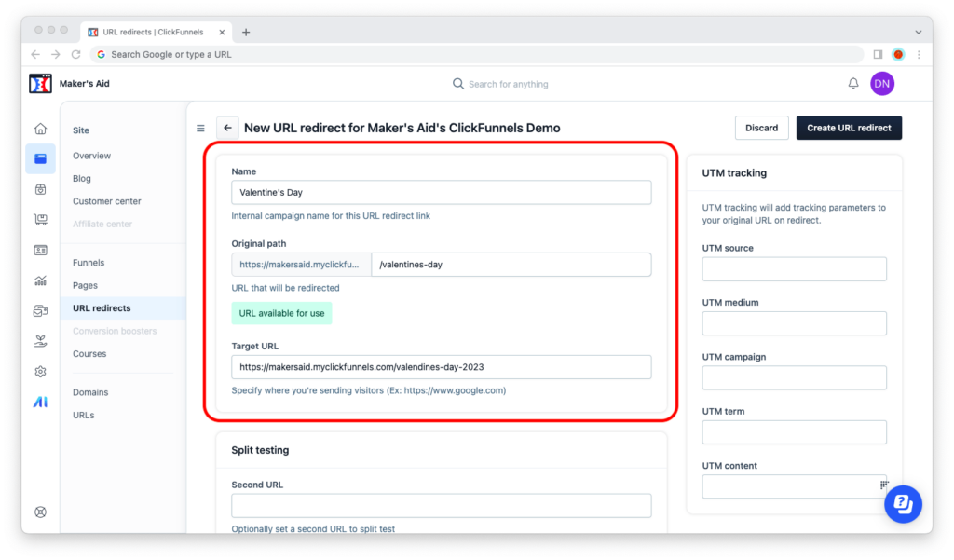Open Overview in the Site menu
The height and width of the screenshot is (560, 954).
click(92, 156)
